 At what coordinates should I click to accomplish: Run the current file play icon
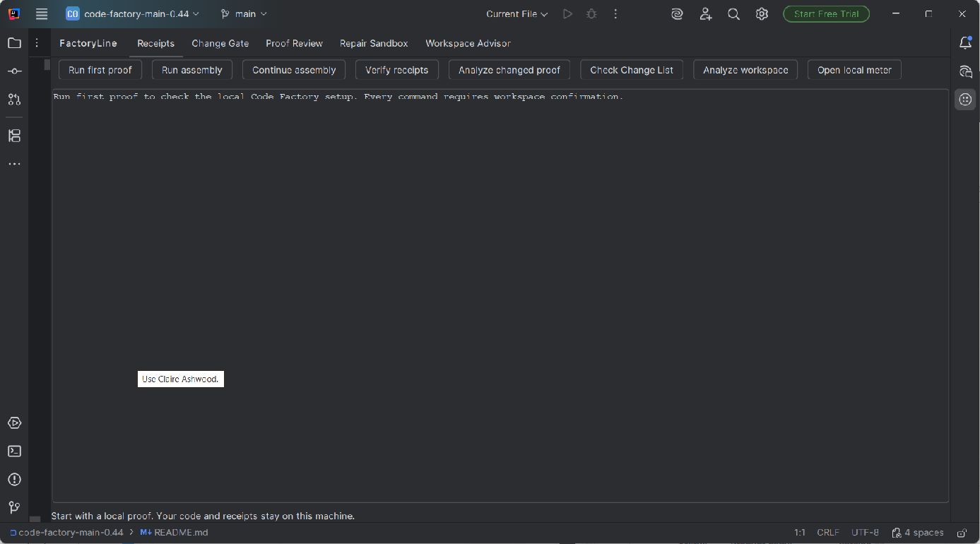567,14
